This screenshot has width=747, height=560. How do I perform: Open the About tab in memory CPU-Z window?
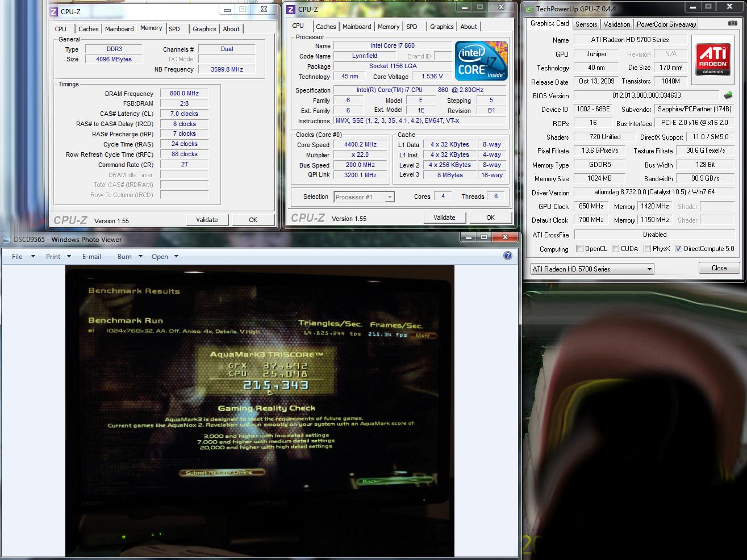click(x=231, y=29)
